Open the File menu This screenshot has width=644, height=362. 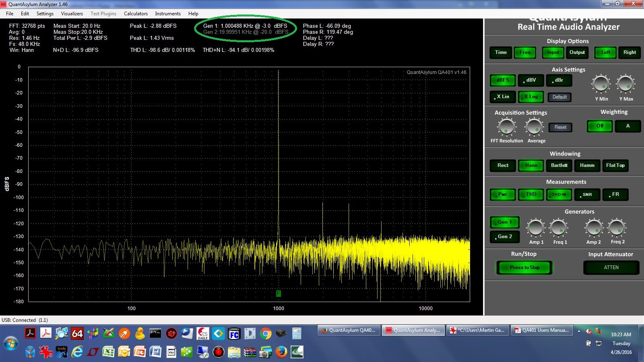point(10,13)
